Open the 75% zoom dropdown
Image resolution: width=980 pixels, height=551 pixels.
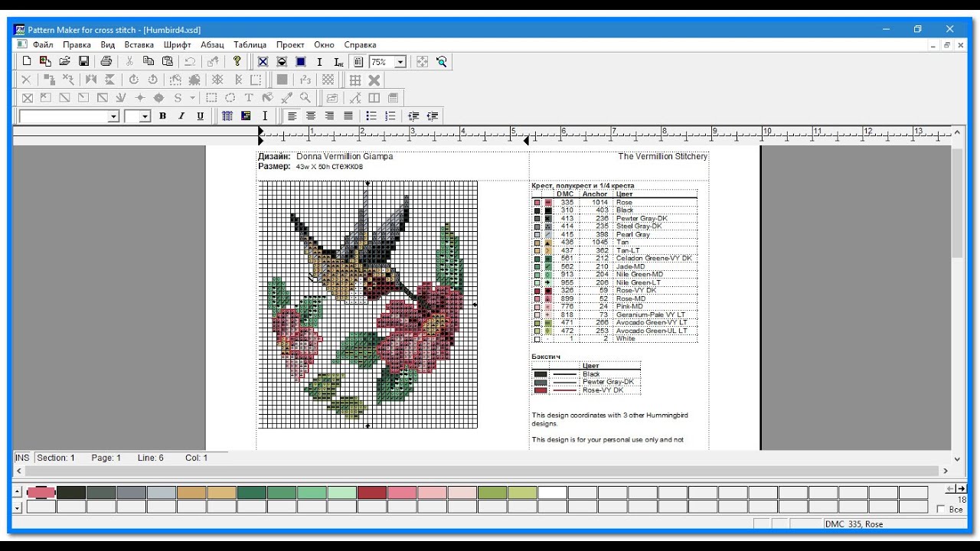click(400, 62)
